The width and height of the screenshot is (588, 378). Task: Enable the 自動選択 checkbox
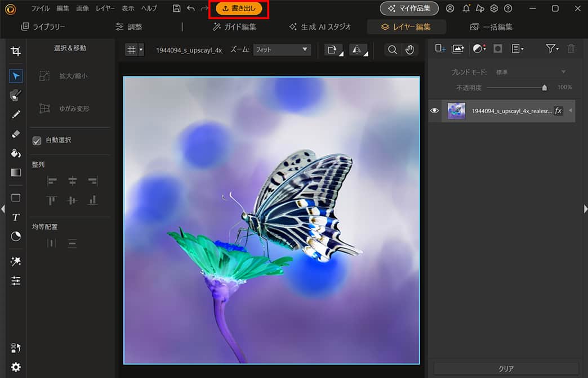pos(37,141)
